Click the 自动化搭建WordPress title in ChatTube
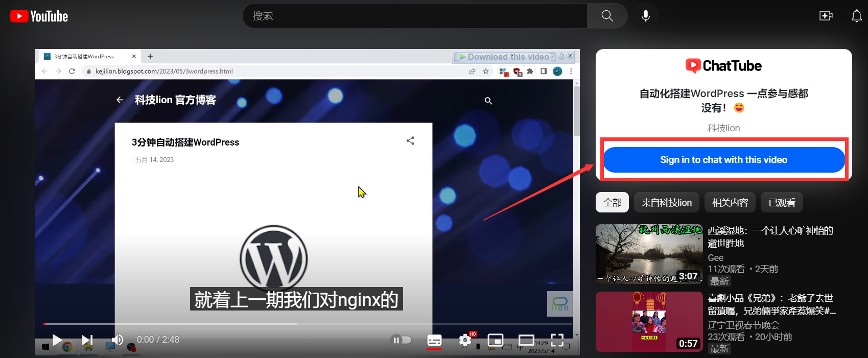 click(723, 101)
